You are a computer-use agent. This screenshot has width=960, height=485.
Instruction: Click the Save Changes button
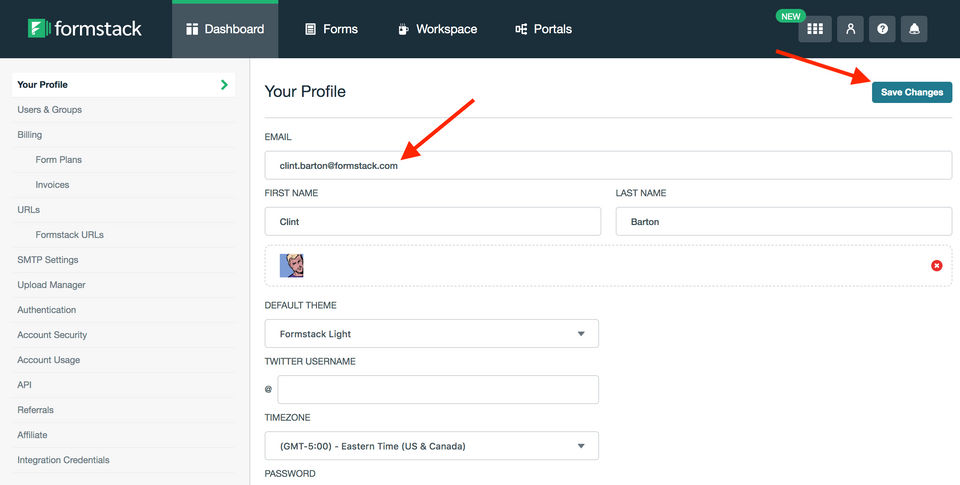click(x=911, y=92)
